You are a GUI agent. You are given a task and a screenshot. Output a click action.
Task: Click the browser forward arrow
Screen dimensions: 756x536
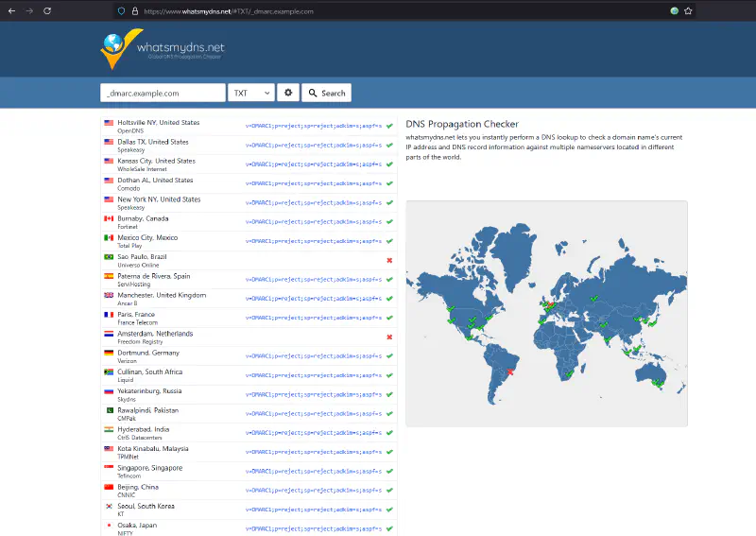[x=29, y=10]
